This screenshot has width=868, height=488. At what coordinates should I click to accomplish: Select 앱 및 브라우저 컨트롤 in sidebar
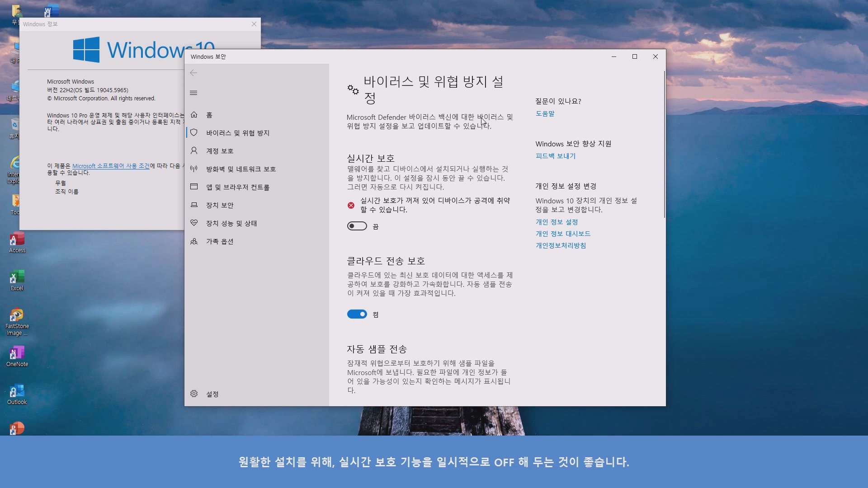click(257, 187)
